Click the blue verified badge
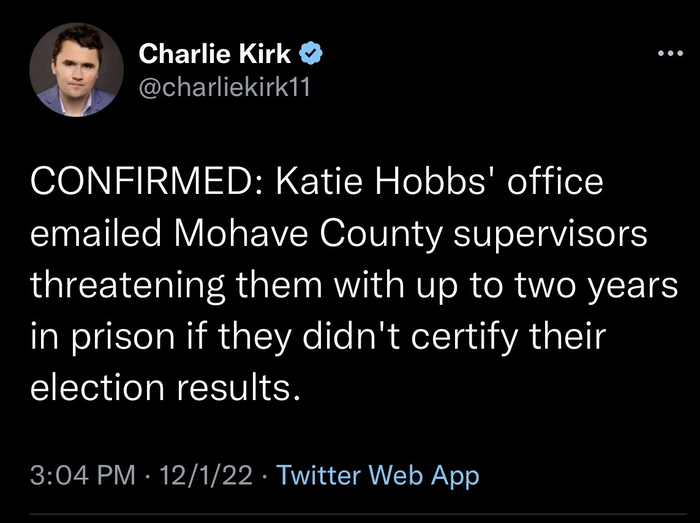700x523 pixels. 313,51
